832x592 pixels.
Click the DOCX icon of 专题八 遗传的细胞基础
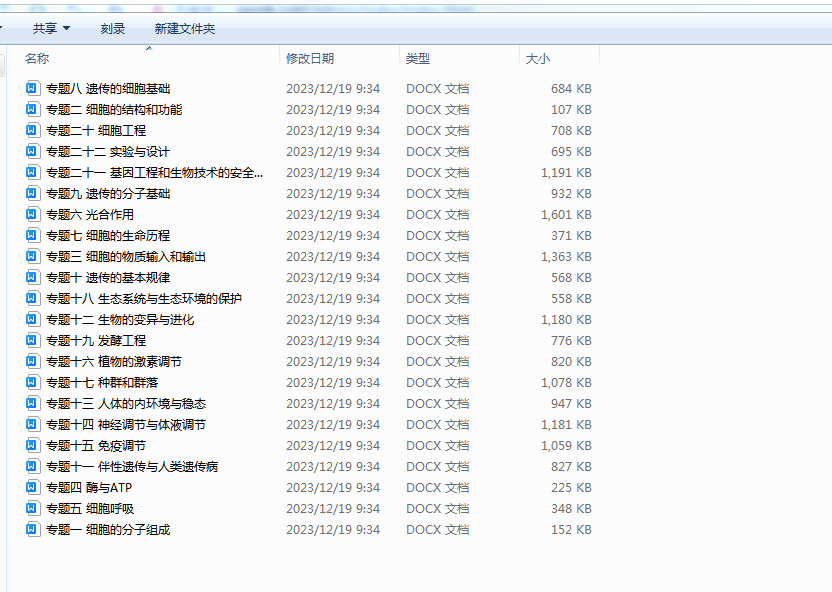pos(33,89)
